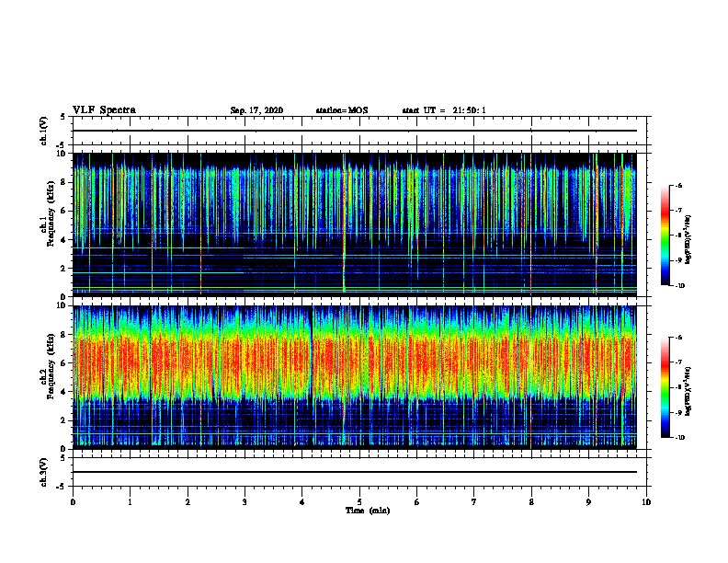Select the "ch.1 Frequency (kHz)" axis label
728x563 pixels.
(x=47, y=213)
